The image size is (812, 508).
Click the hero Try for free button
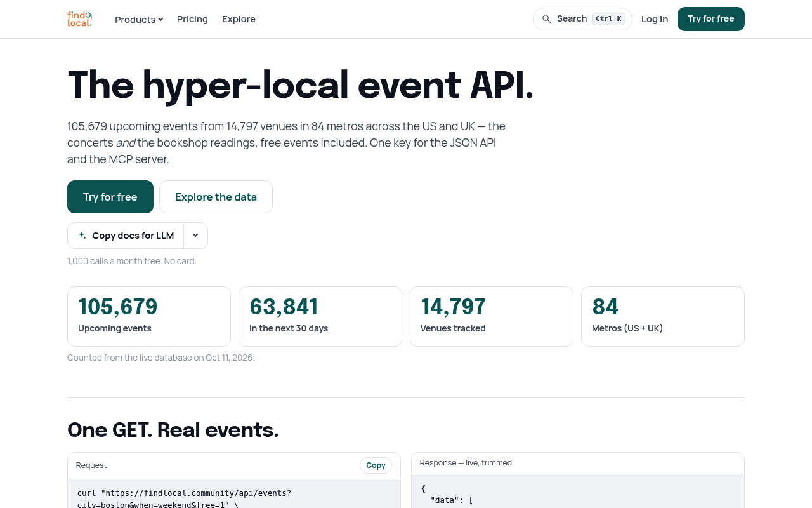[x=110, y=197]
